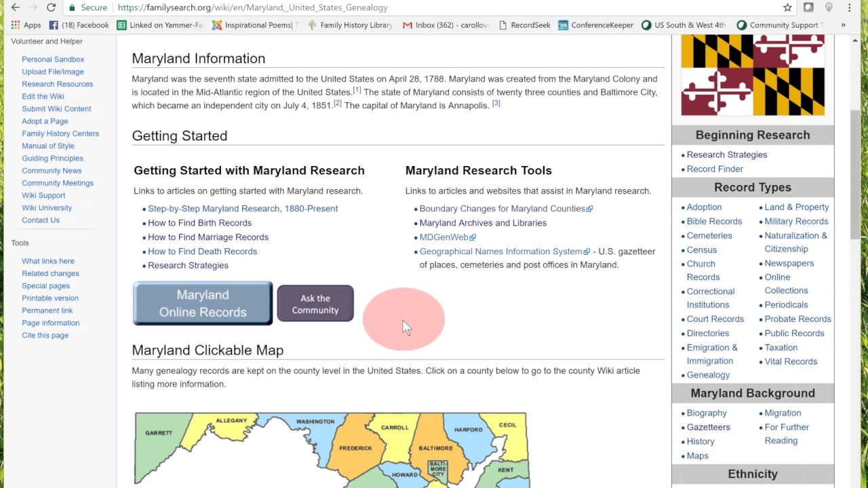Image resolution: width=868 pixels, height=488 pixels.
Task: Open Military Records record type
Action: point(796,222)
